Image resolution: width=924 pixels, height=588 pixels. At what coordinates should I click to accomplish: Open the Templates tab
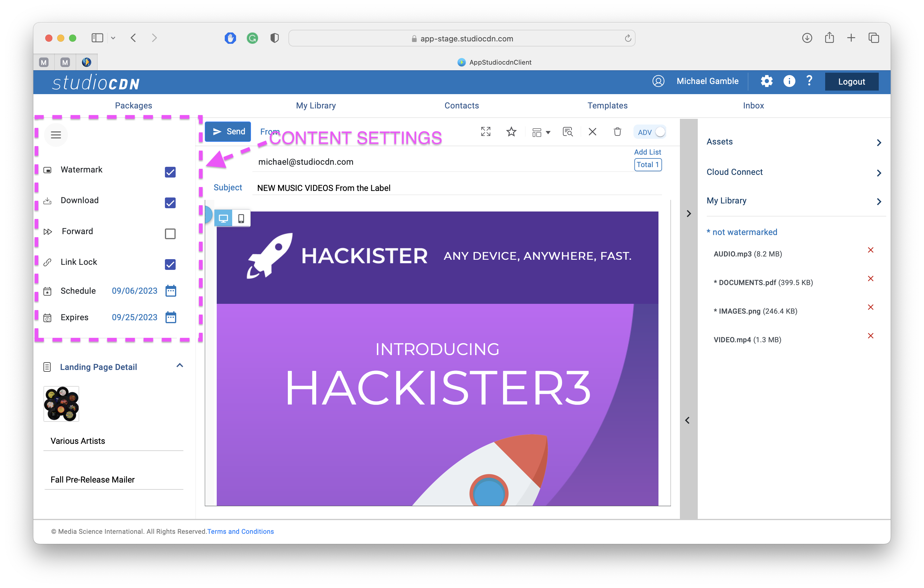tap(608, 106)
